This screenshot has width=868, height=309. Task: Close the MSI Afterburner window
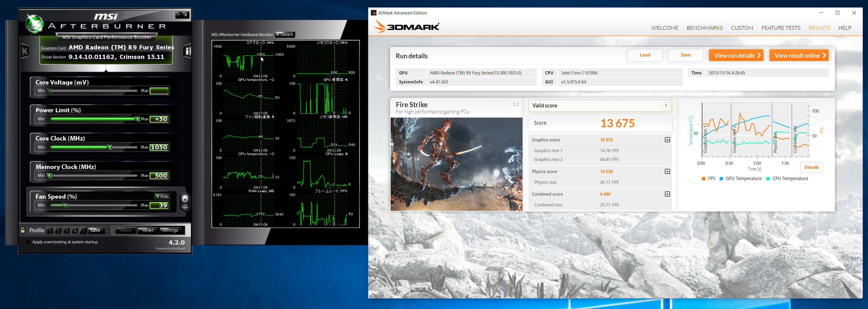(186, 14)
